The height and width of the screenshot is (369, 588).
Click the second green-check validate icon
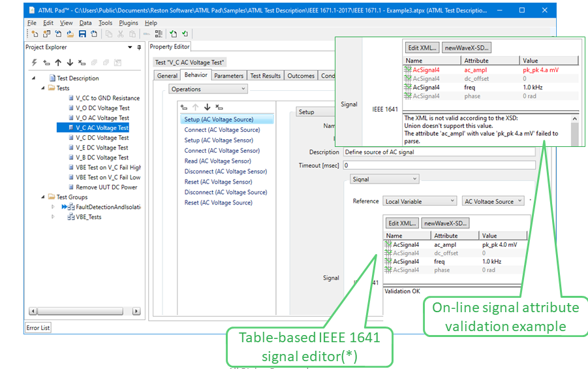[185, 34]
